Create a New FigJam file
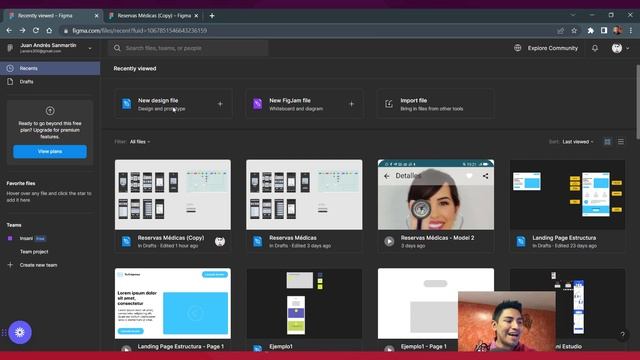This screenshot has width=640, height=360. (304, 104)
